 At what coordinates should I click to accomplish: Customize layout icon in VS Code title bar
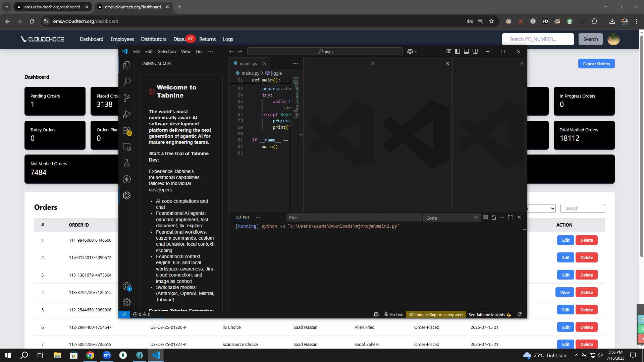point(449,51)
